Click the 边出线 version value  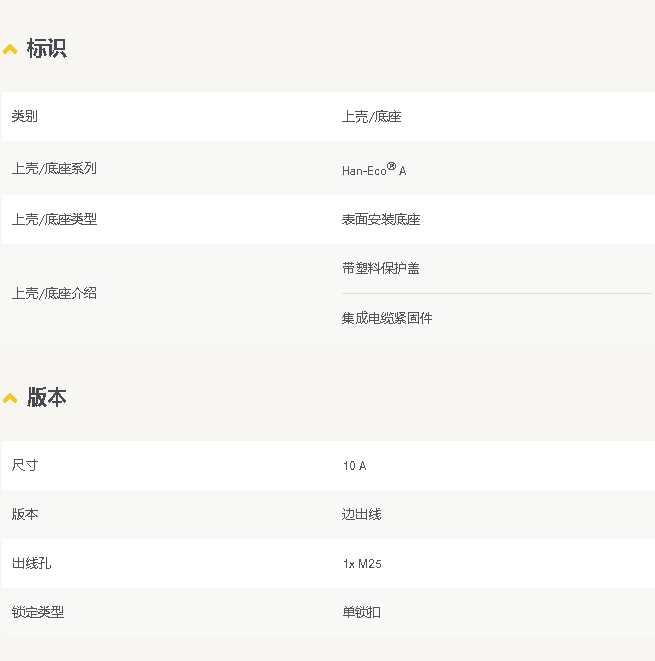tap(361, 514)
